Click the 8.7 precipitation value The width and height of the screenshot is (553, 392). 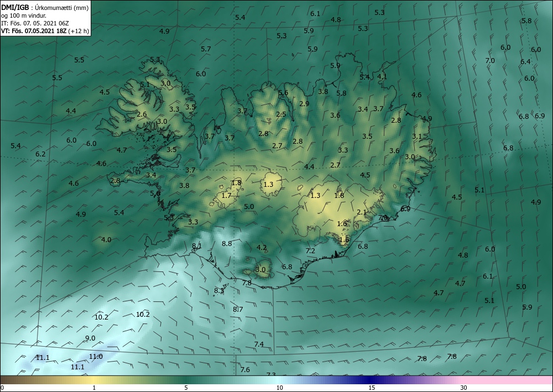tap(238, 310)
